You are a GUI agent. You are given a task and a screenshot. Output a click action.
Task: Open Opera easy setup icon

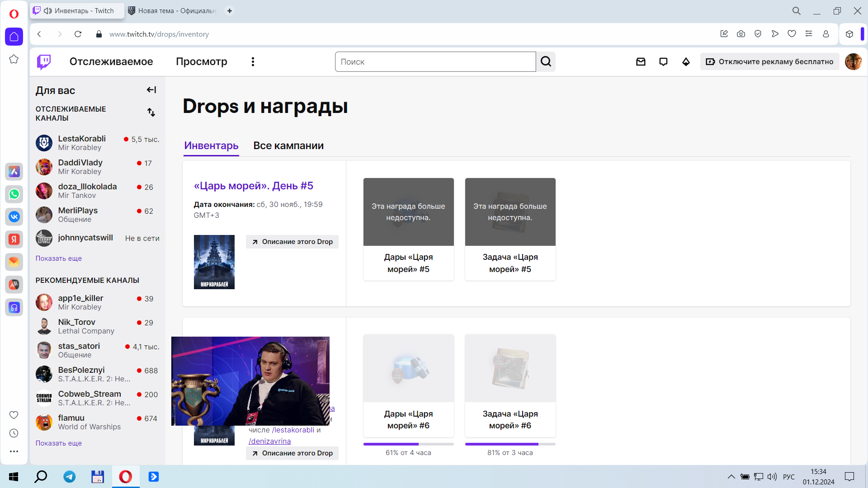(x=809, y=34)
